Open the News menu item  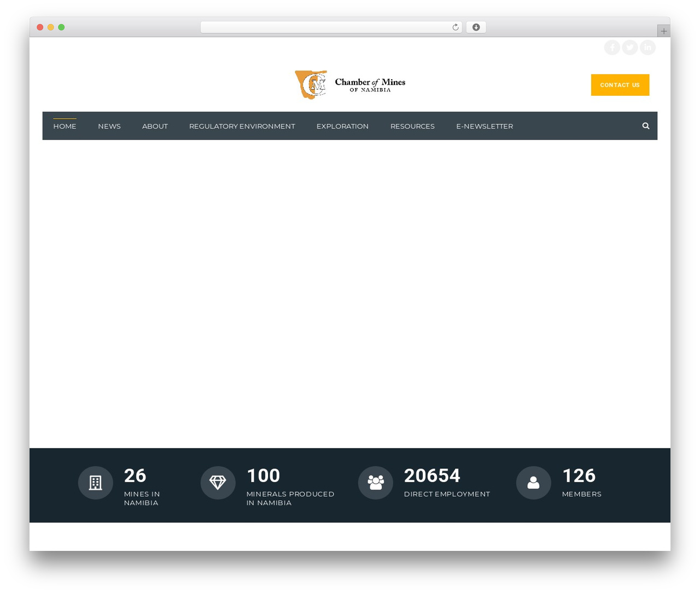(109, 126)
